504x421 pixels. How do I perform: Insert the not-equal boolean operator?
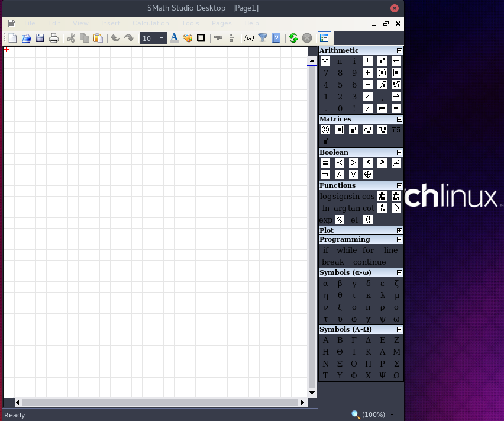pyautogui.click(x=395, y=162)
